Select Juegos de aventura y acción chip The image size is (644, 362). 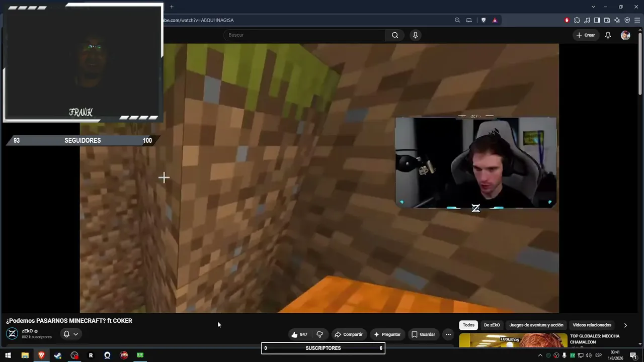[536, 325]
